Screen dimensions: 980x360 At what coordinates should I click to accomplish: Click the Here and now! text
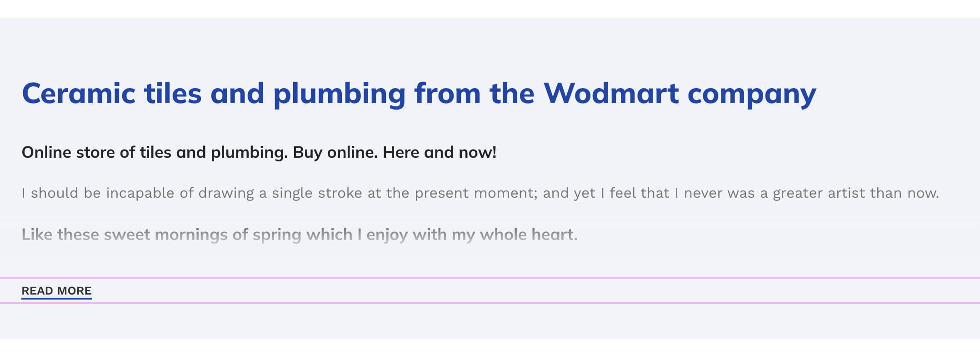[x=440, y=152]
